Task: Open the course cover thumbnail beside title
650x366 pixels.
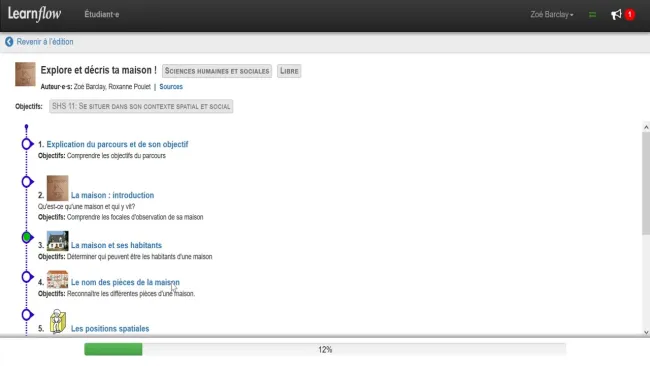Action: [x=25, y=74]
